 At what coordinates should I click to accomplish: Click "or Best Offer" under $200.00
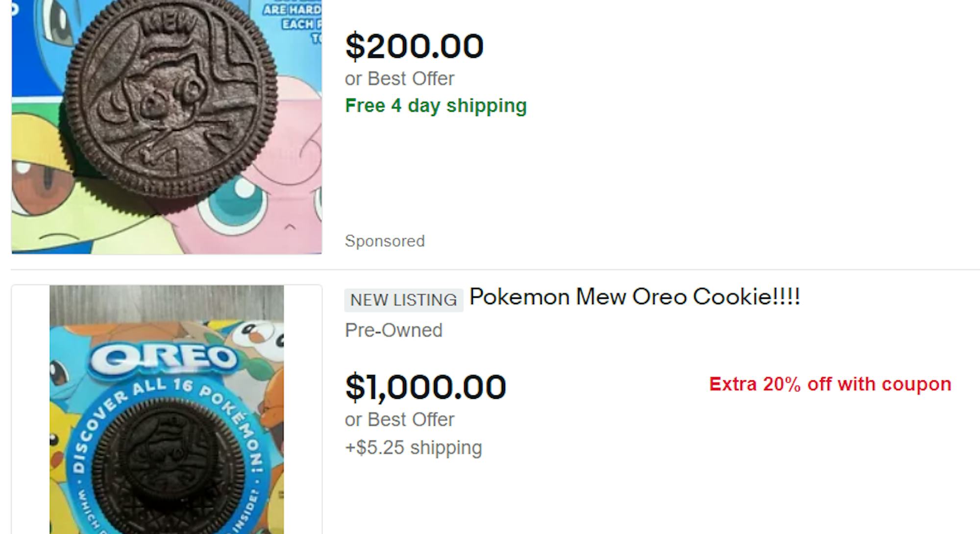[399, 78]
